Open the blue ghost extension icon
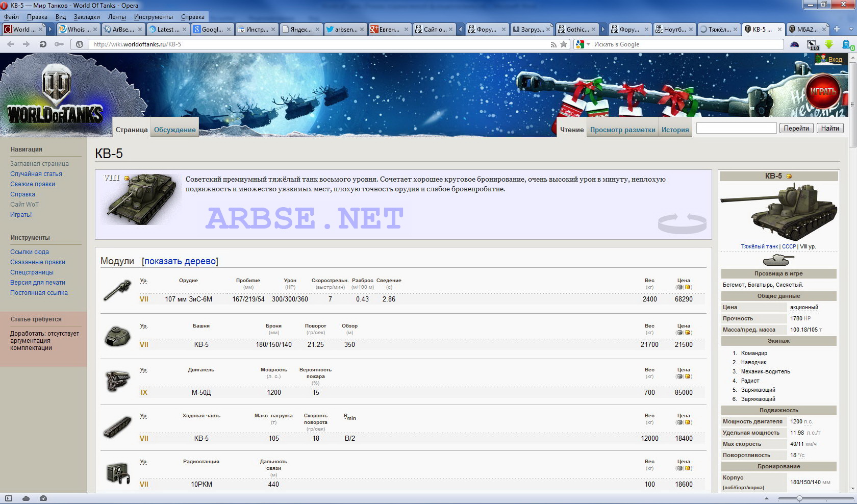This screenshot has height=504, width=857. click(x=847, y=45)
